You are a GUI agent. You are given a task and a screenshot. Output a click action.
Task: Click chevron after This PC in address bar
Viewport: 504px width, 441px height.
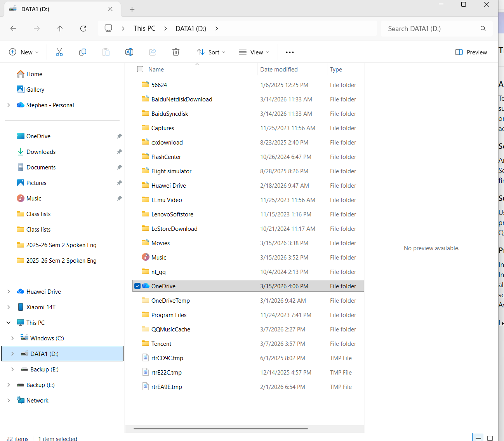point(165,28)
